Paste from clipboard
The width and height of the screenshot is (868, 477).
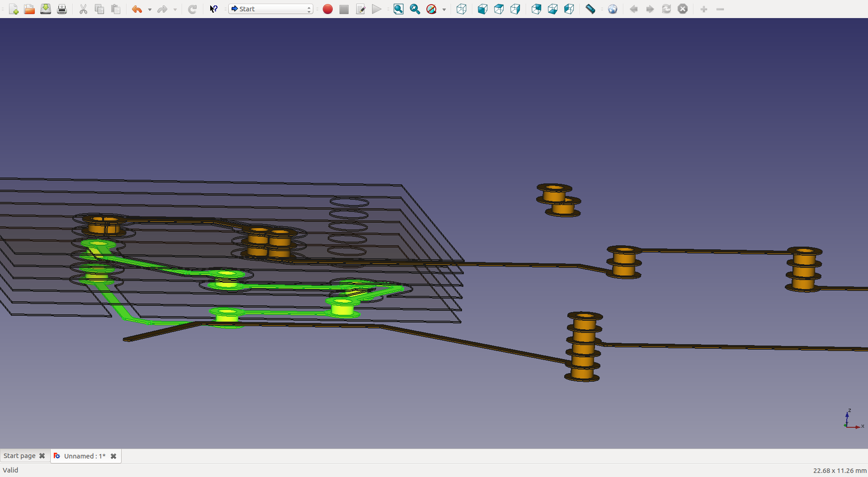coord(116,9)
